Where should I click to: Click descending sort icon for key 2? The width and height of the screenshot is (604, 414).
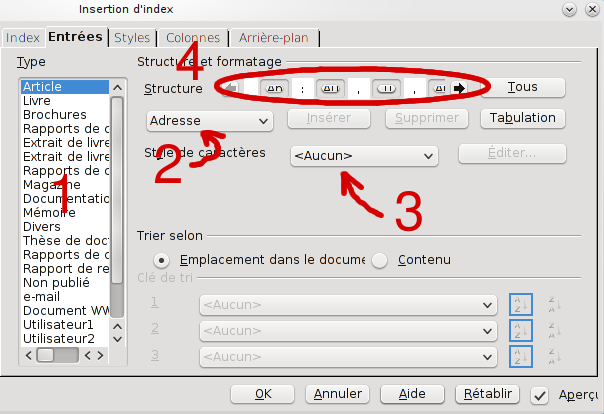(554, 330)
